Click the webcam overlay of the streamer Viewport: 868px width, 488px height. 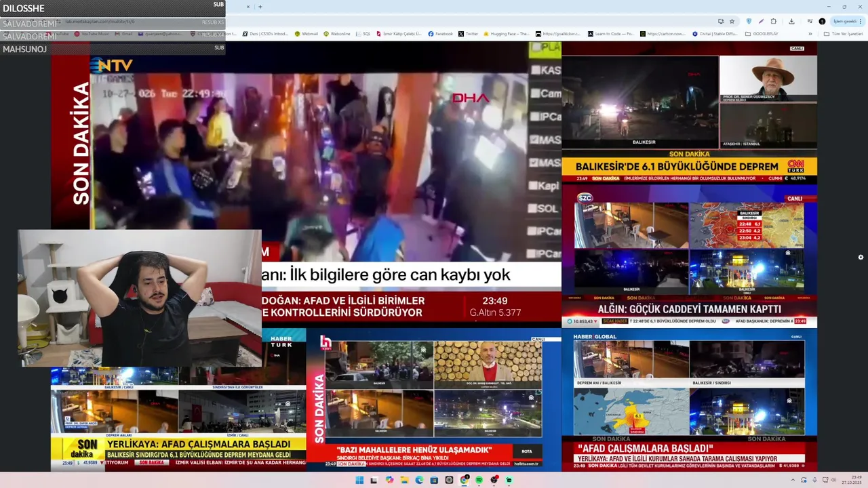(x=140, y=298)
